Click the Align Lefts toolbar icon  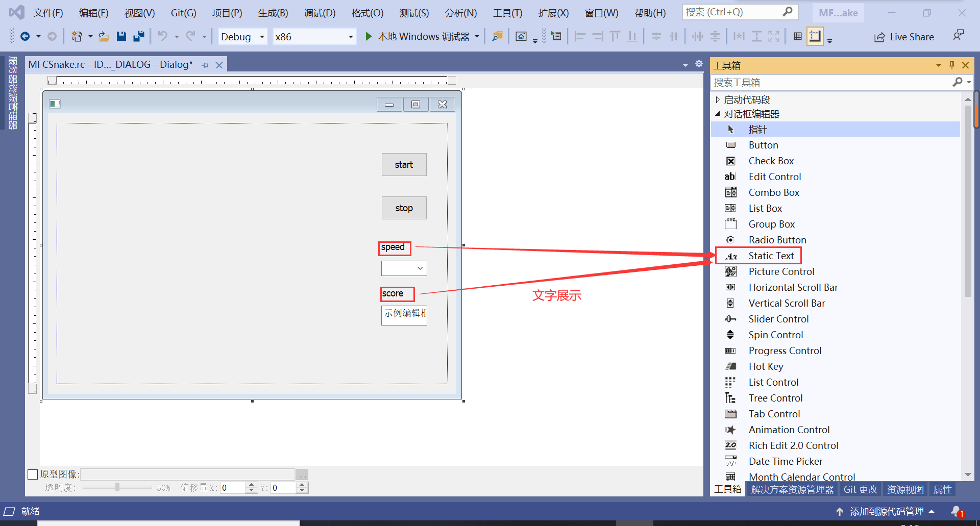pos(580,36)
